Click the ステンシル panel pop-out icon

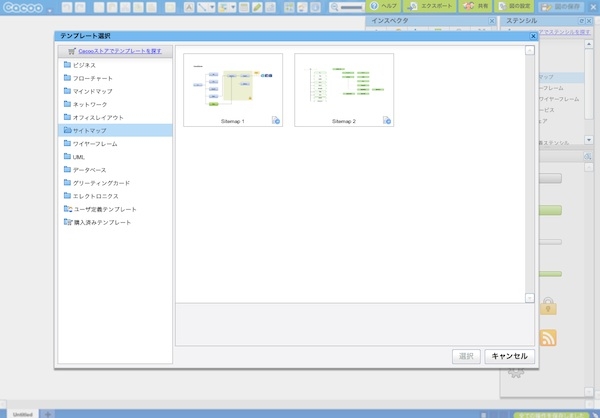pos(582,21)
